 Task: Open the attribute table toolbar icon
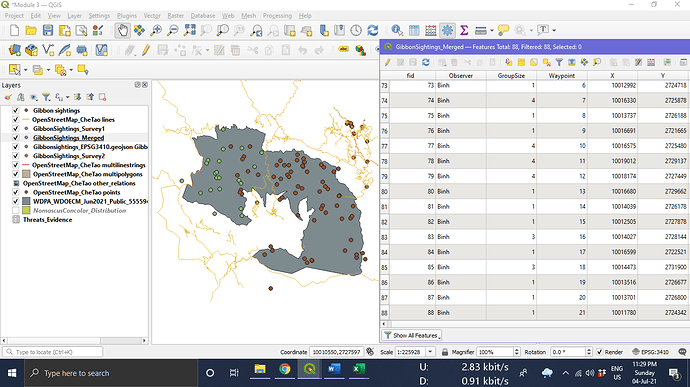[414, 30]
